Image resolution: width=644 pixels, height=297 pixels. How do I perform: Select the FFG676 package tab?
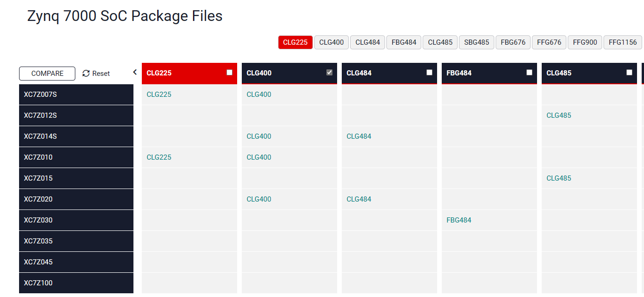click(549, 42)
